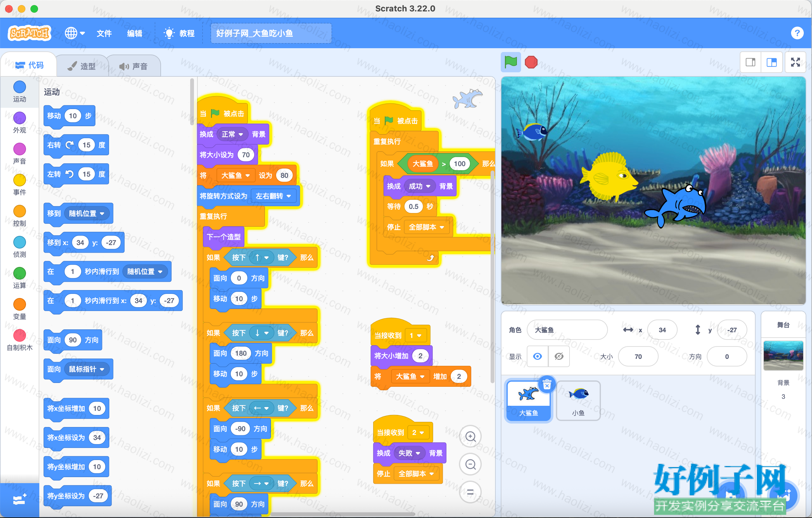The height and width of the screenshot is (518, 812).
Task: Zoom in the code workspace
Action: (x=470, y=437)
